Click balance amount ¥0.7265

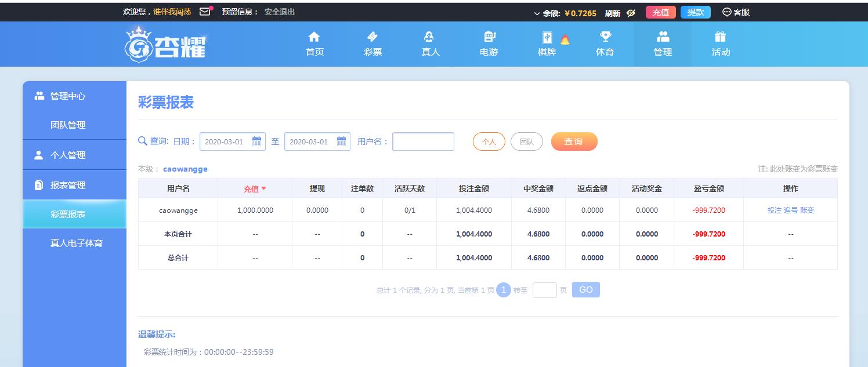tap(580, 13)
